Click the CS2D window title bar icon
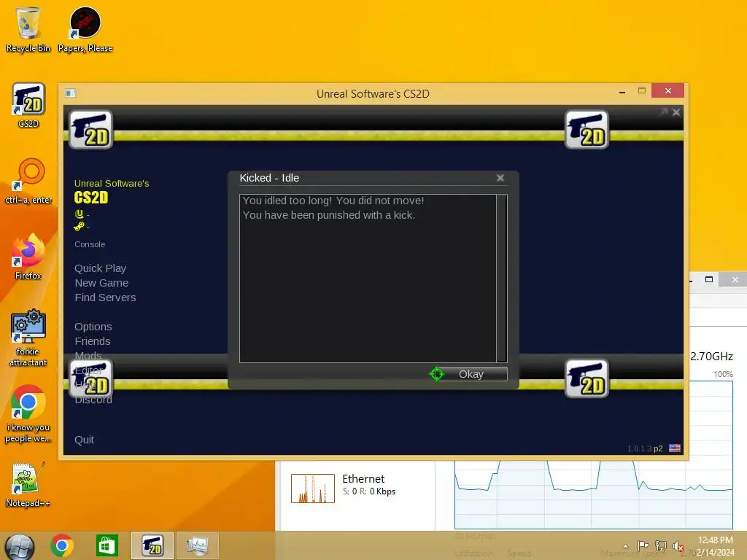747x560 pixels. (71, 93)
